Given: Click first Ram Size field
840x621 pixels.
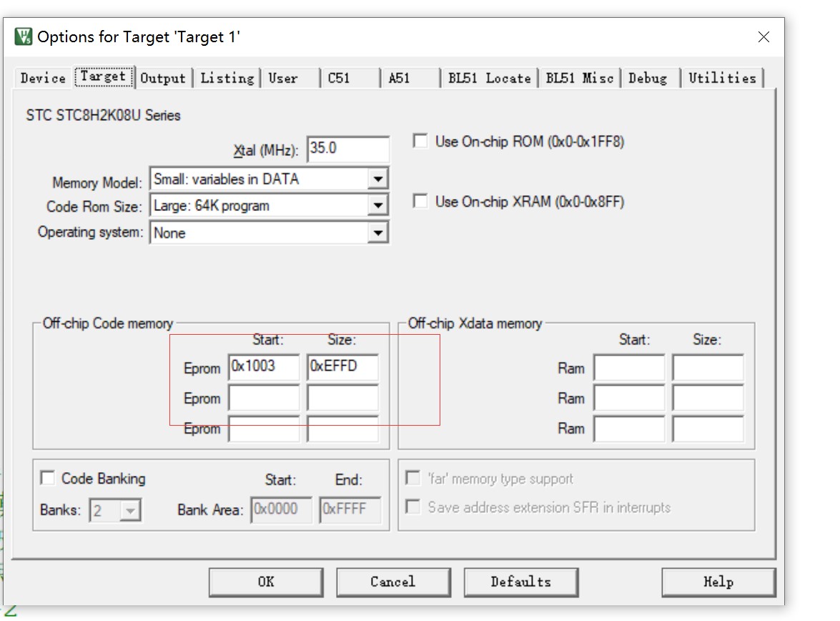Looking at the screenshot, I should (708, 367).
